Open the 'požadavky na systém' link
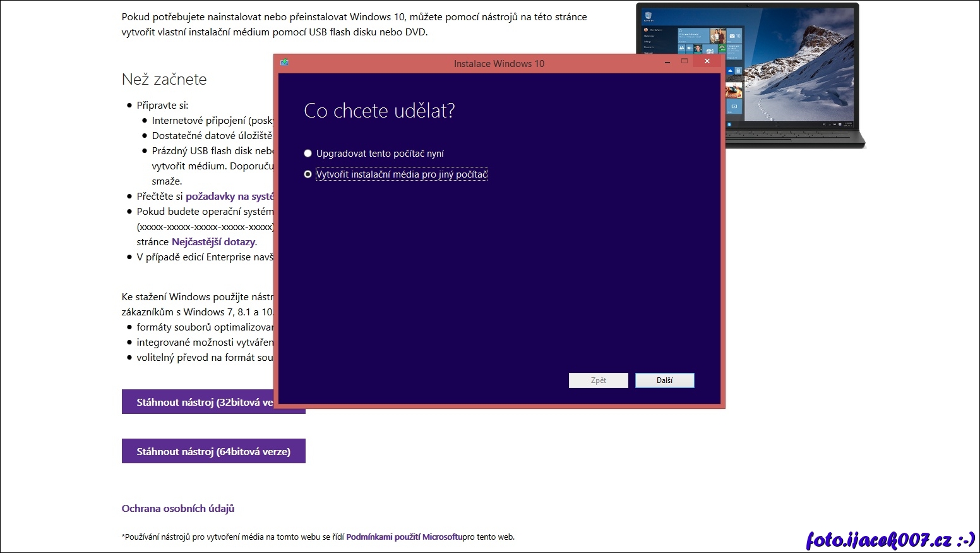Viewport: 980px width, 553px height. [x=230, y=197]
